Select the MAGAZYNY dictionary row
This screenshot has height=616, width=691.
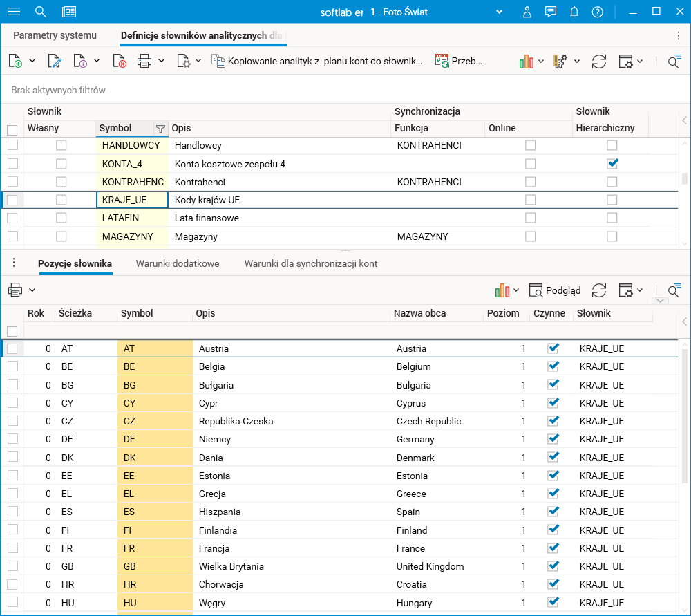127,236
